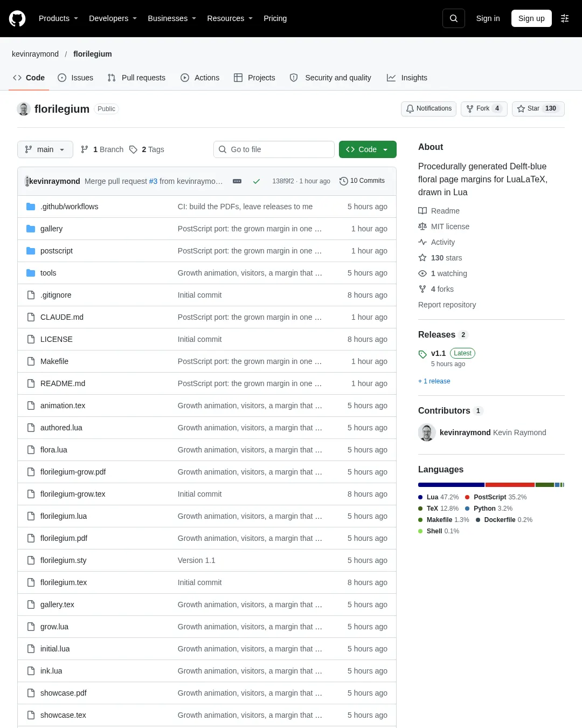Image resolution: width=582 pixels, height=728 pixels.
Task: Open the 10 Commits history
Action: click(x=362, y=181)
